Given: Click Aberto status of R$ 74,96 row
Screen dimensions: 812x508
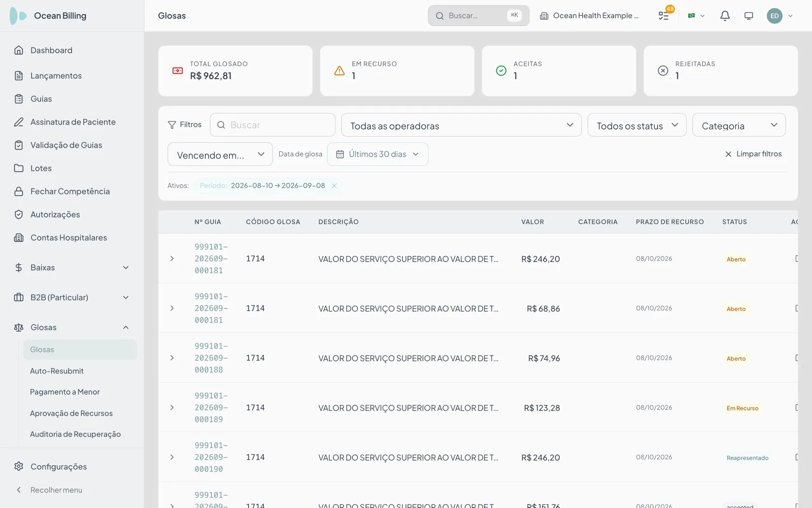Looking at the screenshot, I should click(736, 359).
